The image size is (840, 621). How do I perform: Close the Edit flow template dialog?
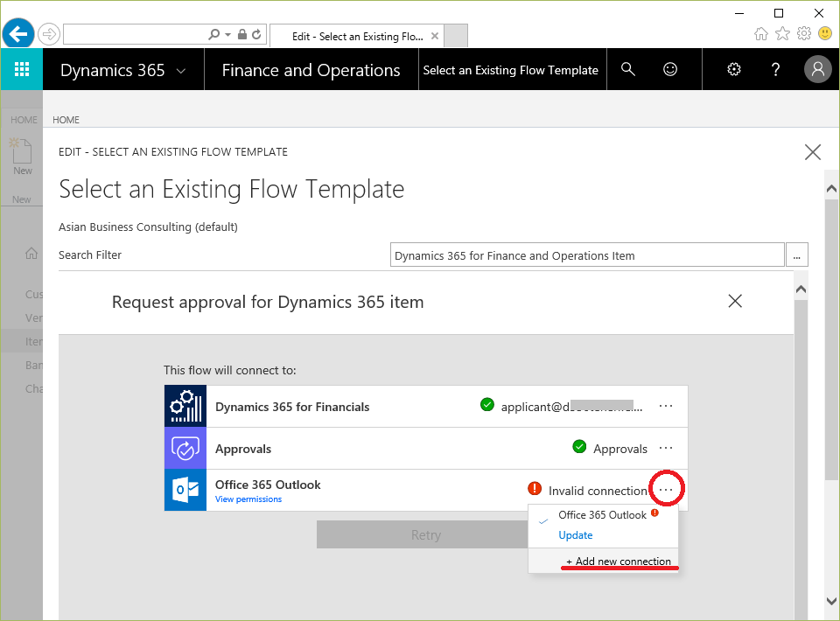point(813,152)
